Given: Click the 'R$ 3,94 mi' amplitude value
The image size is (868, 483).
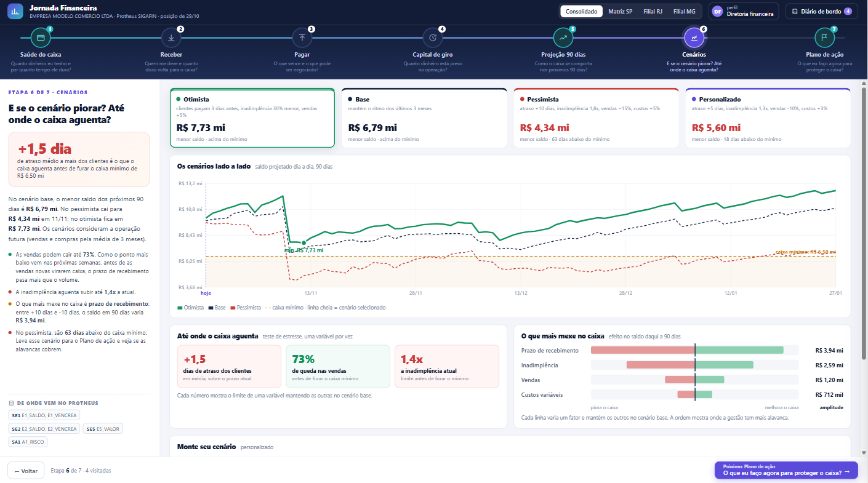Looking at the screenshot, I should [829, 351].
